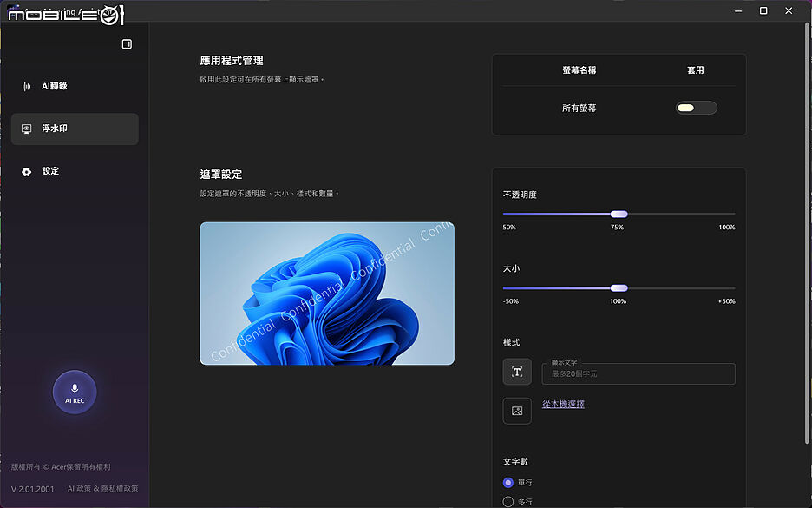Minimize the application window
This screenshot has width=812, height=508.
738,10
